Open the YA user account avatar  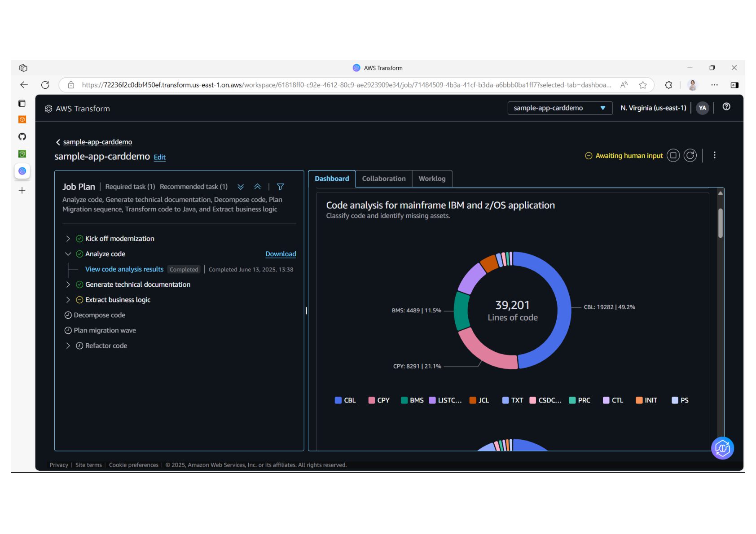point(703,108)
